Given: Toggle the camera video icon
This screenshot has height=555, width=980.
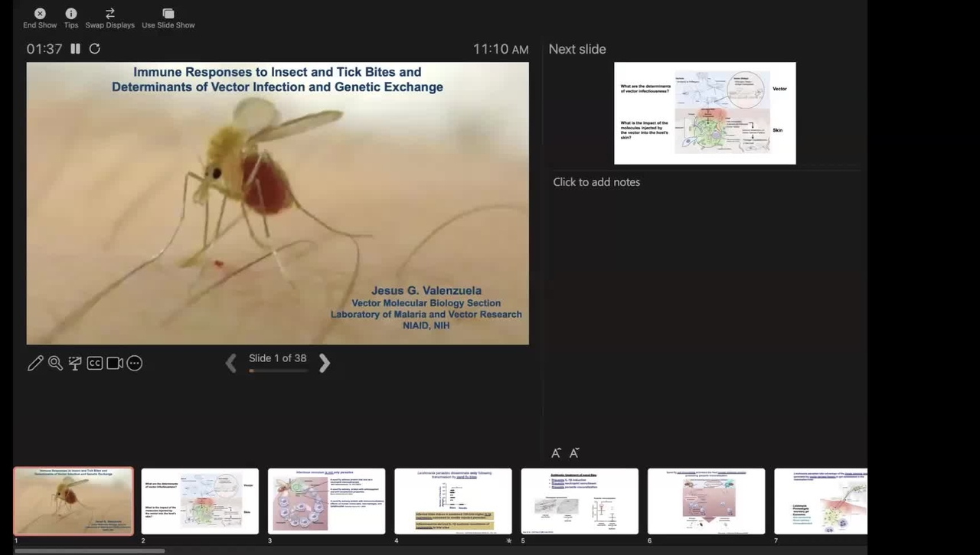Looking at the screenshot, I should (x=115, y=364).
